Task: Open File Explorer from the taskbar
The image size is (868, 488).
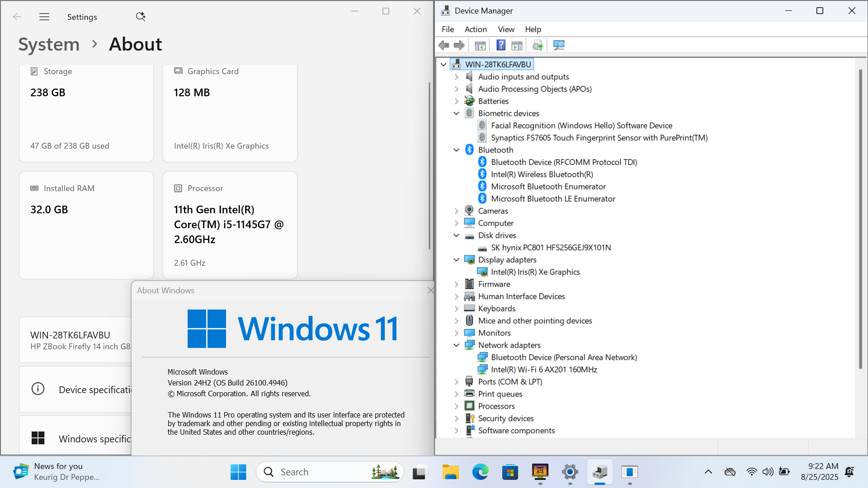Action: coord(450,472)
